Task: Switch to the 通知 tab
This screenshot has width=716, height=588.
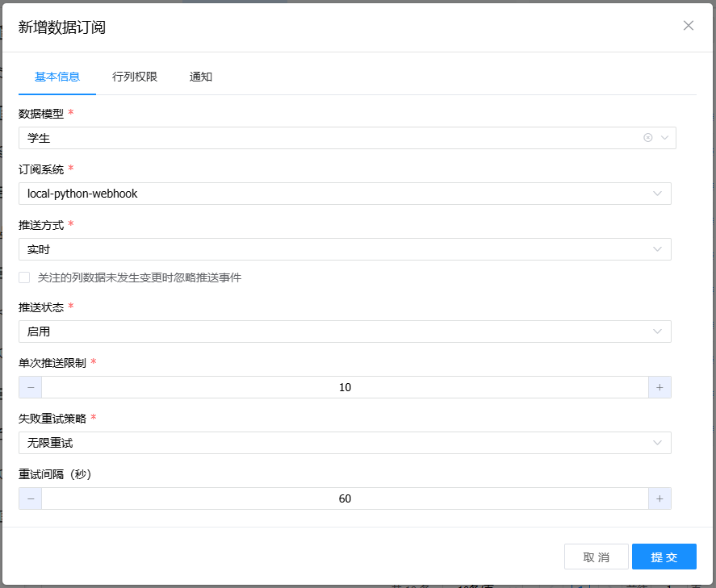Action: pos(201,77)
